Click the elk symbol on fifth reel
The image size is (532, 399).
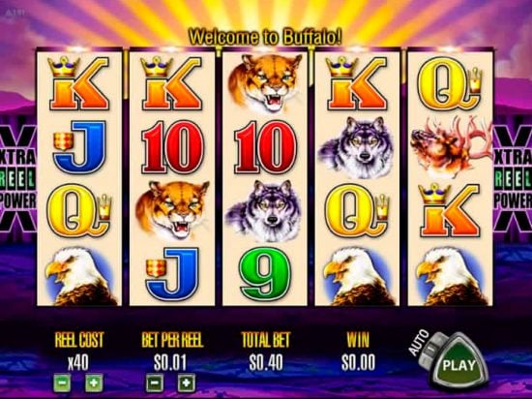coord(450,146)
